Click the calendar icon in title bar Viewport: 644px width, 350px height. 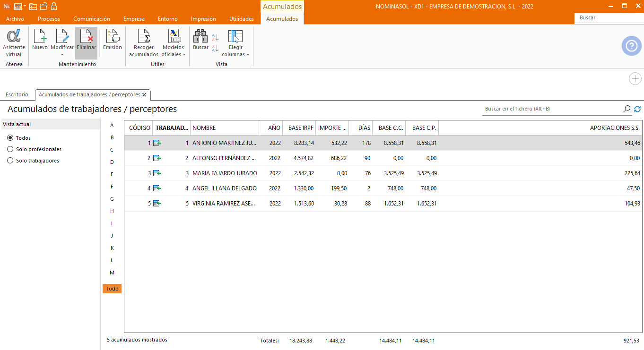point(18,6)
